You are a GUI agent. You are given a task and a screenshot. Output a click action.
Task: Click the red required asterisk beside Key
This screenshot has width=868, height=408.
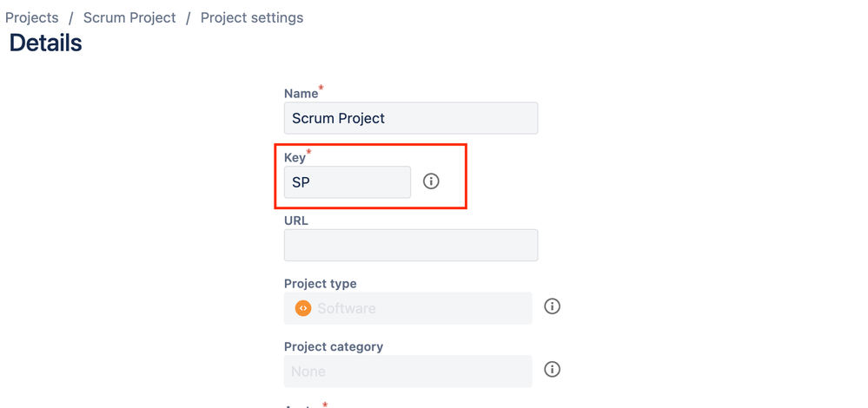(x=308, y=153)
